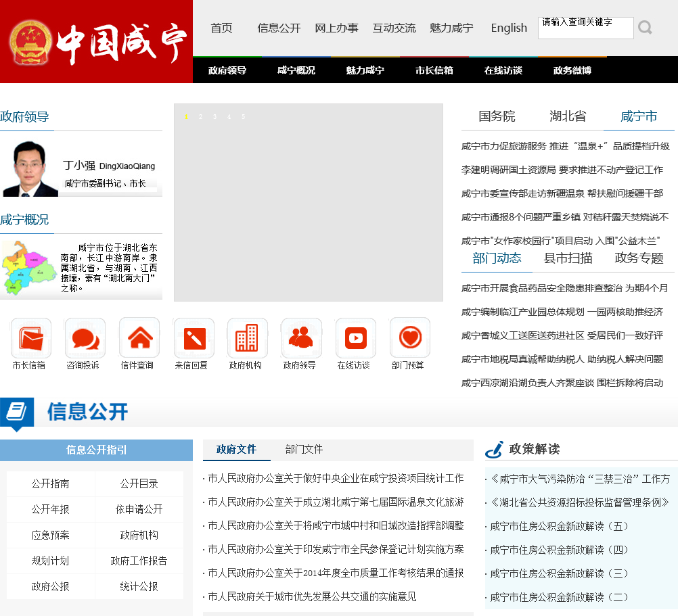Focus the keyword search input box
The height and width of the screenshot is (616, 678).
pos(585,28)
